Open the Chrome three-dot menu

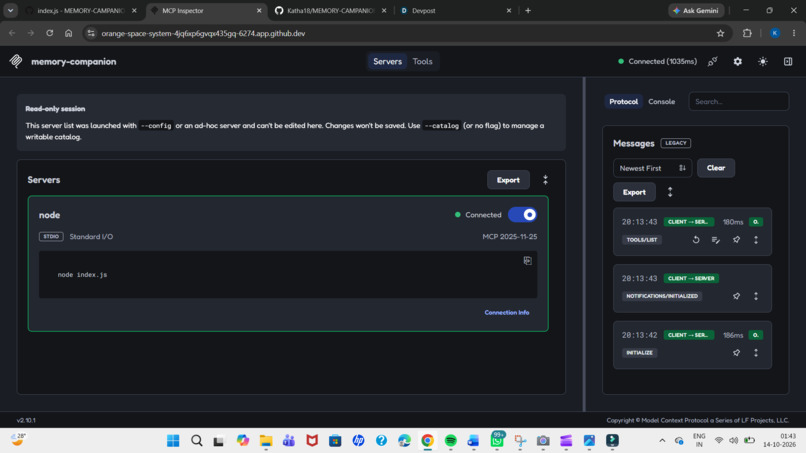pyautogui.click(x=794, y=33)
